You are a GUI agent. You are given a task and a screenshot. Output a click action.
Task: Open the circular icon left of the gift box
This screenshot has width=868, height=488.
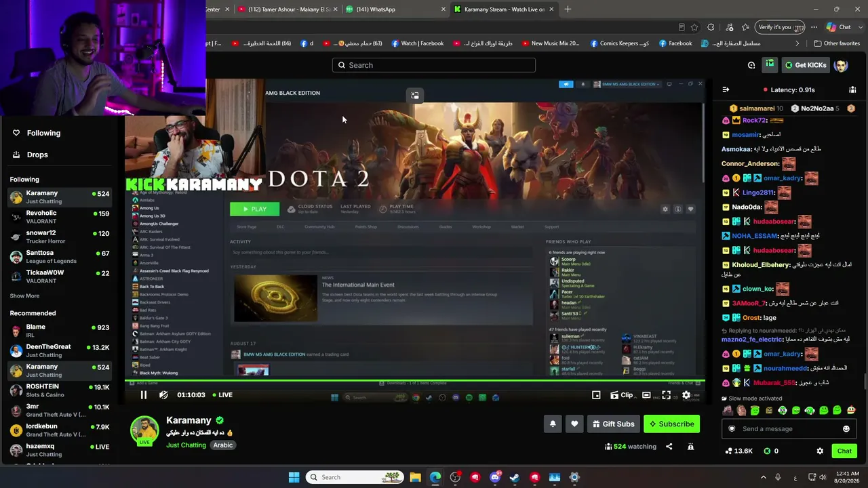[751, 65]
